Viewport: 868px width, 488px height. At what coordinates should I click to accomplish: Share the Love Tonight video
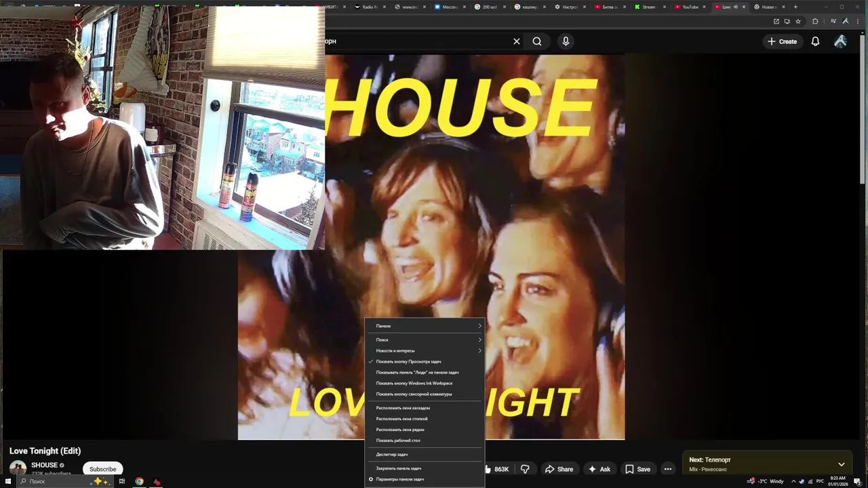click(559, 469)
